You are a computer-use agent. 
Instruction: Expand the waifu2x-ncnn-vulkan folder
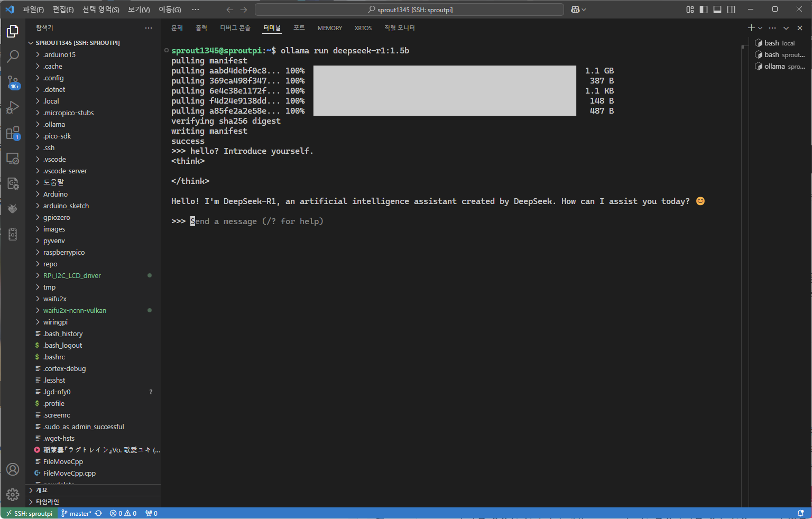[93, 310]
